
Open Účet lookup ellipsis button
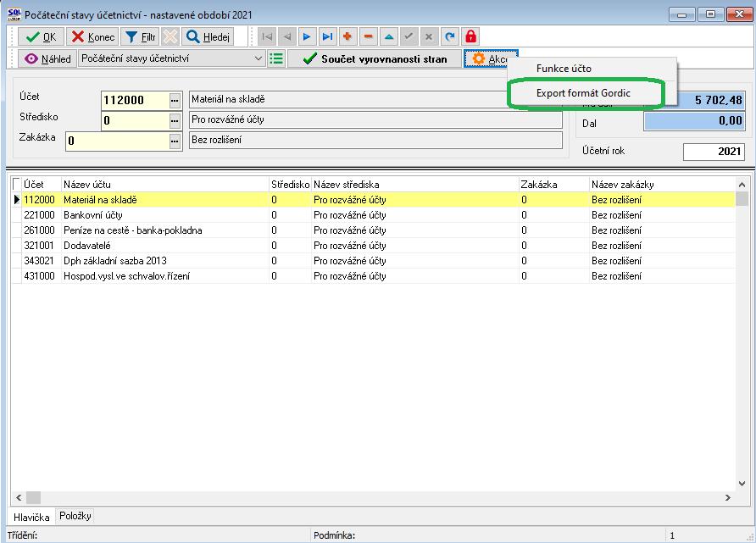(x=175, y=101)
